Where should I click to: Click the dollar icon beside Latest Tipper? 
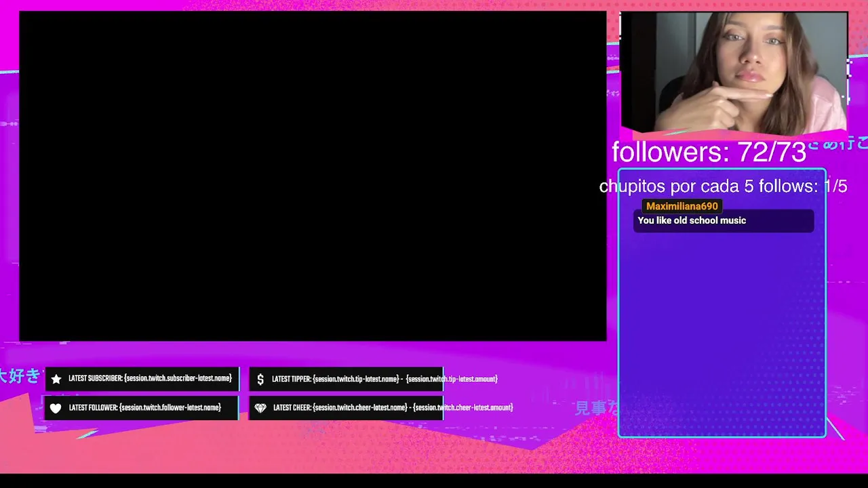click(x=260, y=380)
